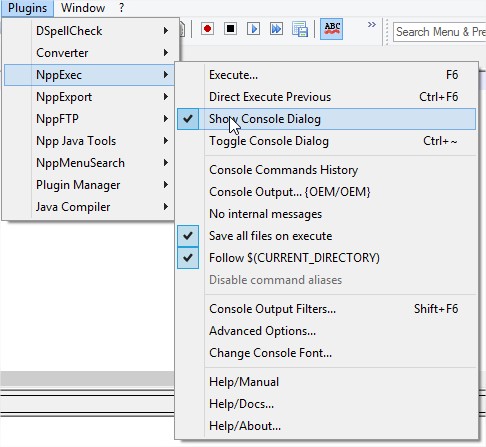Toggle Follow $(CURRENT_DIRECTORY) option
The height and width of the screenshot is (447, 486).
pyautogui.click(x=327, y=258)
